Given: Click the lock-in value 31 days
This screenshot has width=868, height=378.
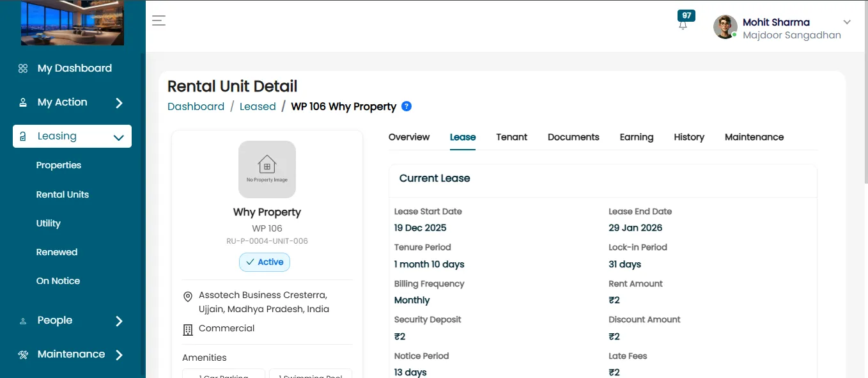Looking at the screenshot, I should tap(625, 264).
